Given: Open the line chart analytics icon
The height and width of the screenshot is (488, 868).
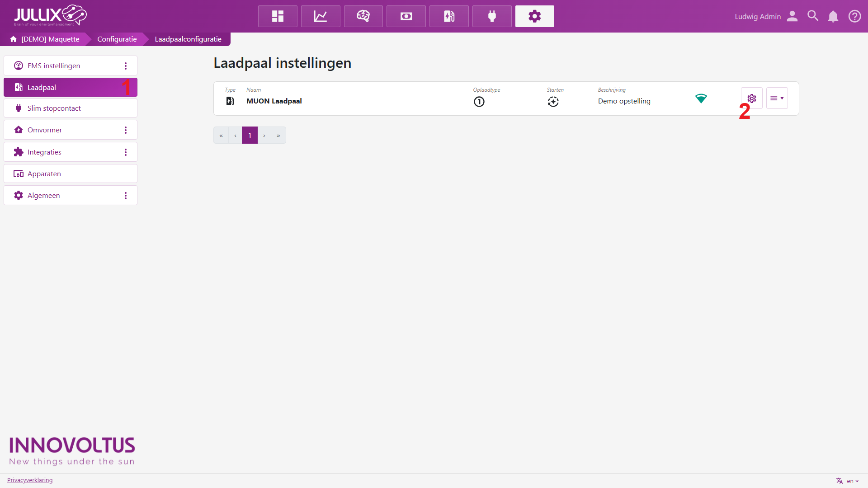Looking at the screenshot, I should (x=321, y=16).
